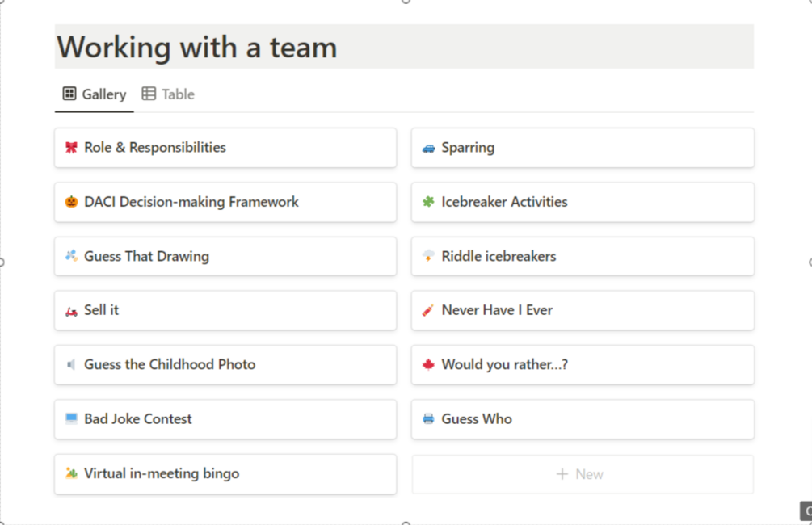Click the Working with a team title

click(197, 48)
